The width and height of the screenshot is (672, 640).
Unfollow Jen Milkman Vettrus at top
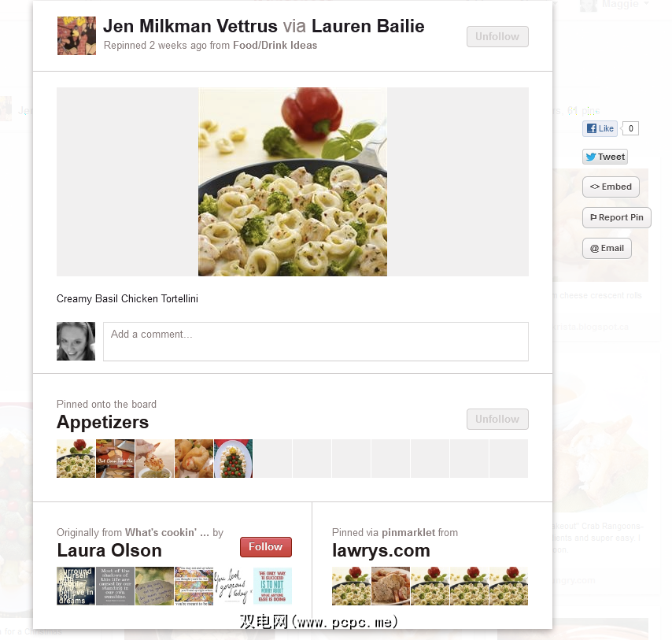click(497, 36)
